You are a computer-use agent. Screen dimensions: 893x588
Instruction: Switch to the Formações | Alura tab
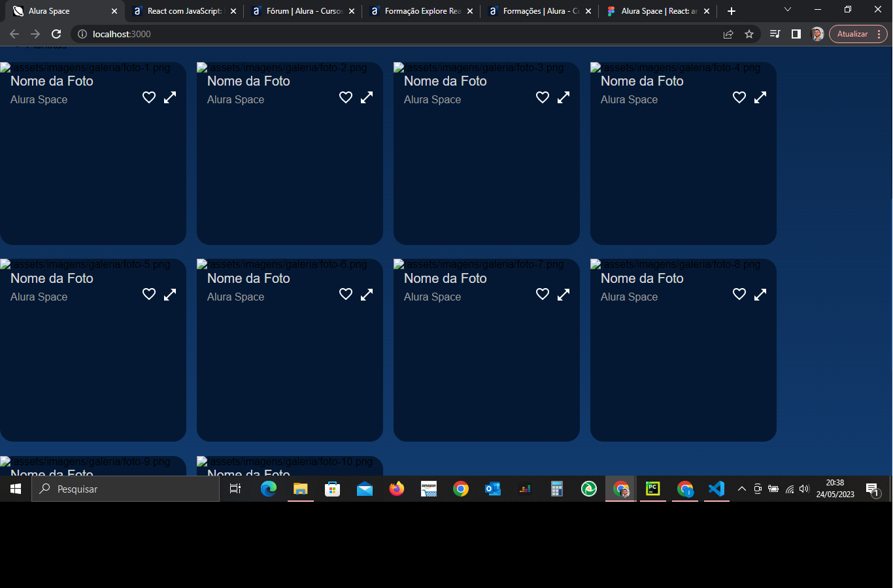[x=540, y=11]
